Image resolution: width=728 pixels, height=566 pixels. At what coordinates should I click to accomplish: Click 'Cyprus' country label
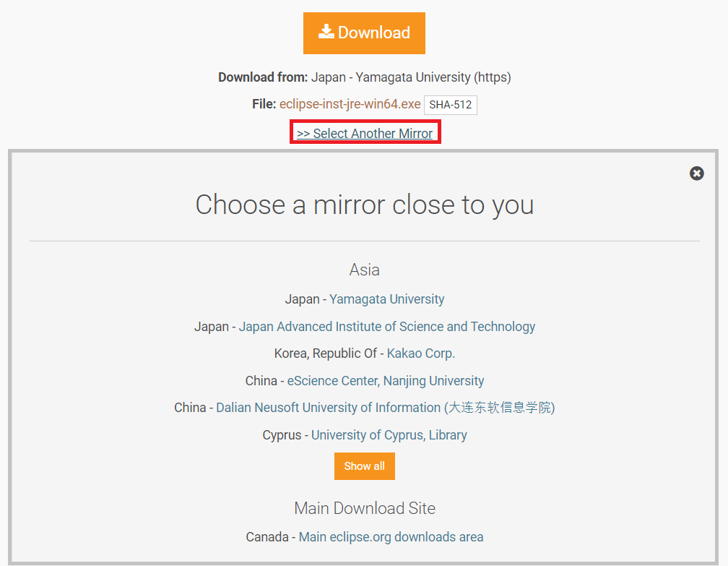[x=282, y=435]
